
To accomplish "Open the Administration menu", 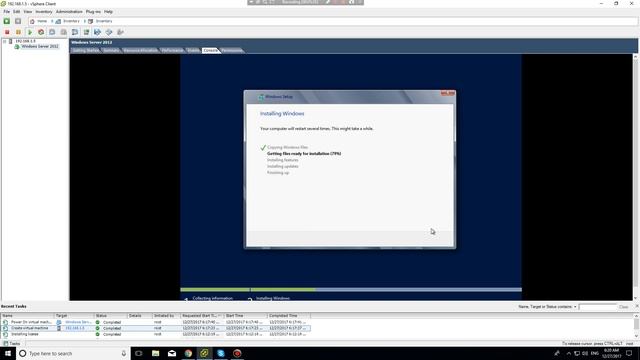I will 69,12.
